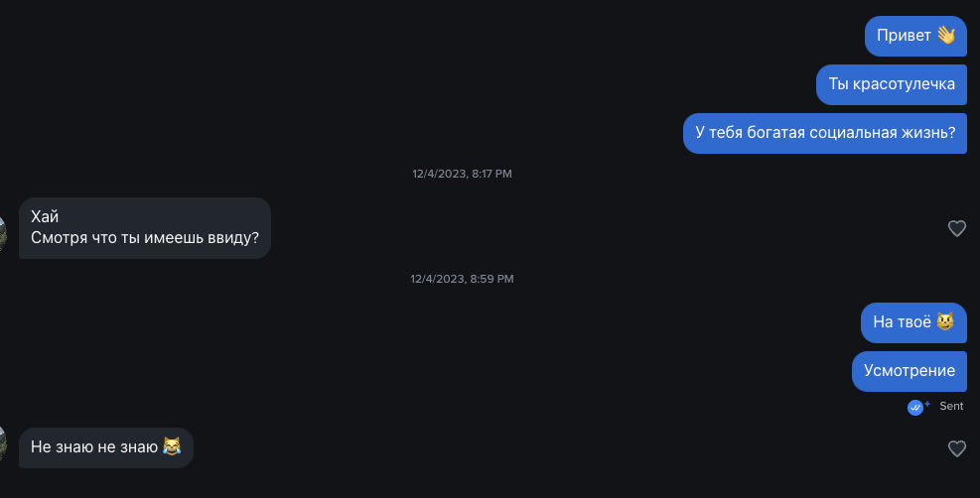Click the "Хай" text line

(x=45, y=217)
